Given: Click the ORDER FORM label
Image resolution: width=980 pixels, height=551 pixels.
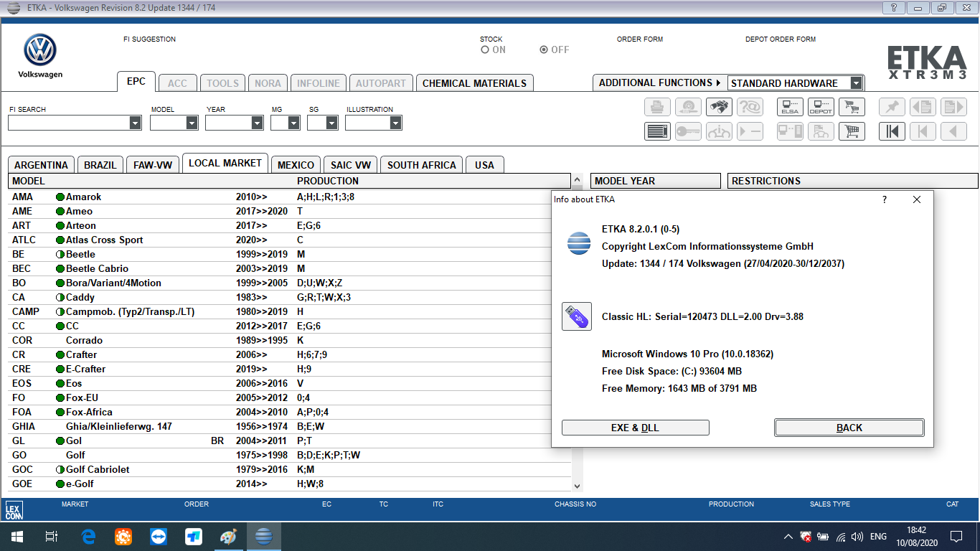Looking at the screenshot, I should (x=640, y=39).
